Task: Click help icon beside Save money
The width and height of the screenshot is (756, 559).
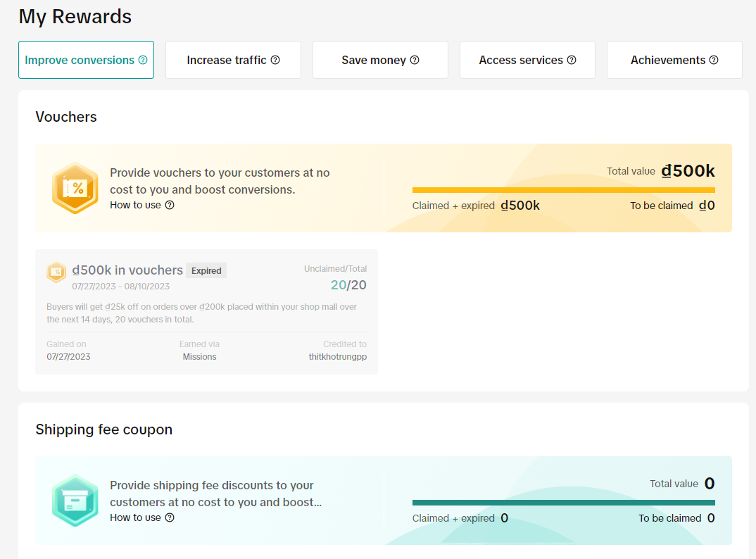Action: click(415, 60)
